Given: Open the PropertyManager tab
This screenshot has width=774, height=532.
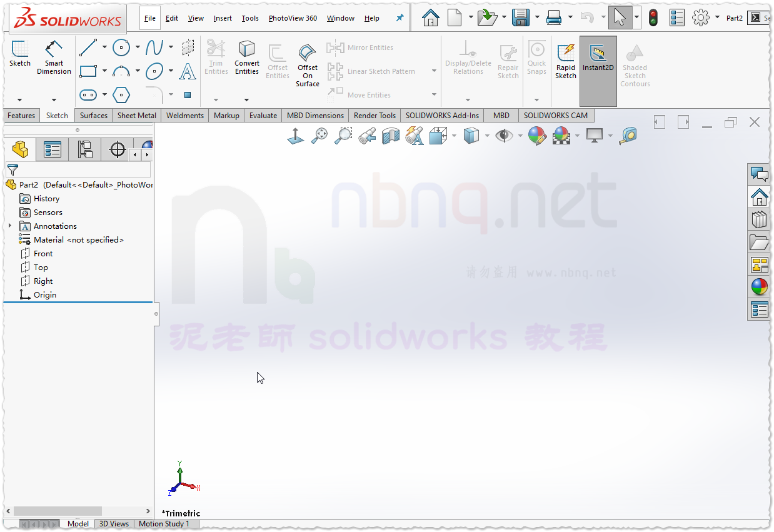Looking at the screenshot, I should point(53,149).
